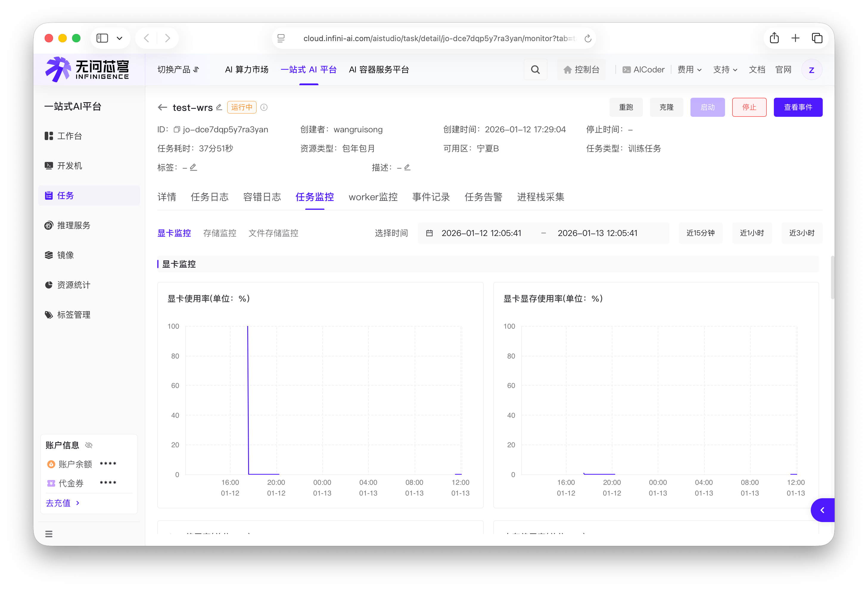Edit the 描述 field pencil icon
This screenshot has height=590, width=868.
(407, 167)
